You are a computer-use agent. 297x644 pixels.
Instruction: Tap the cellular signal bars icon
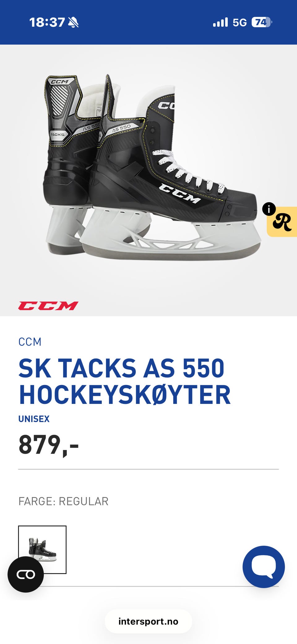(220, 22)
